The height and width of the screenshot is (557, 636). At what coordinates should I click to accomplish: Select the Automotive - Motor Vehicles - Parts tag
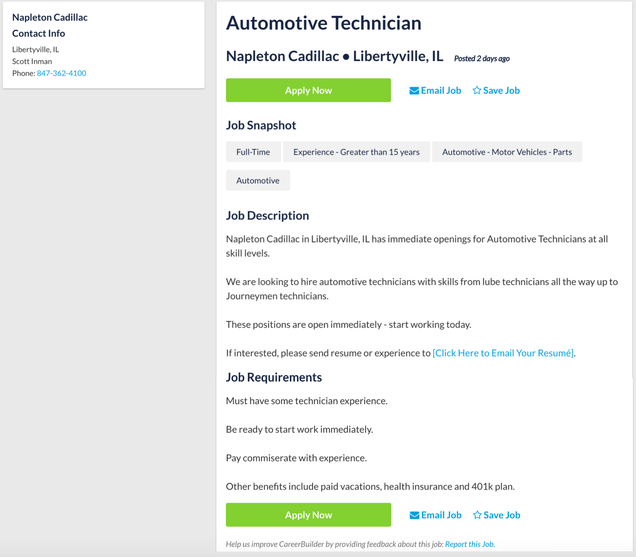[x=507, y=152]
